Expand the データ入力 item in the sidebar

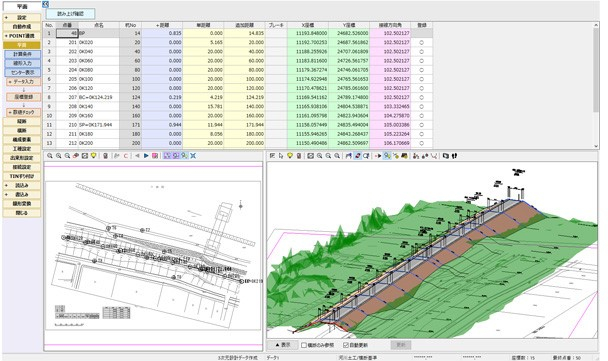point(10,82)
